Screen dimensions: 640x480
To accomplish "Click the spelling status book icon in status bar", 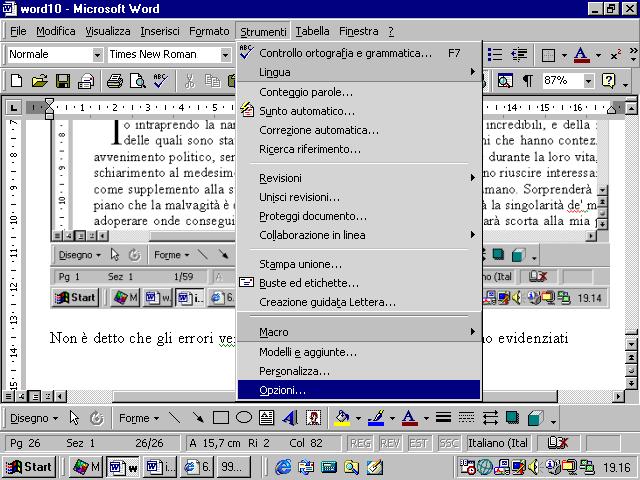I will (x=557, y=443).
